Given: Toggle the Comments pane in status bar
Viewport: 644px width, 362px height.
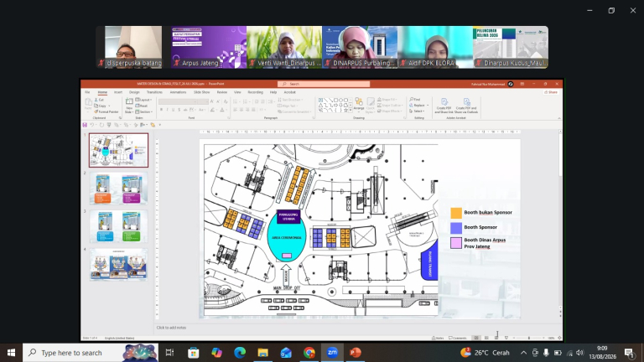Looking at the screenshot, I should pyautogui.click(x=458, y=338).
